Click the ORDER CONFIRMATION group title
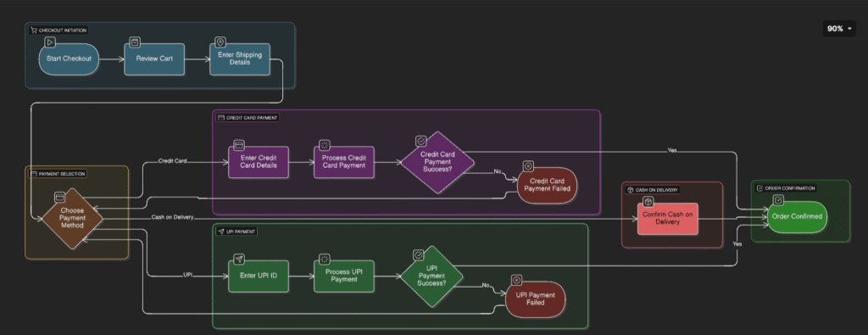868x335 pixels. [790, 188]
